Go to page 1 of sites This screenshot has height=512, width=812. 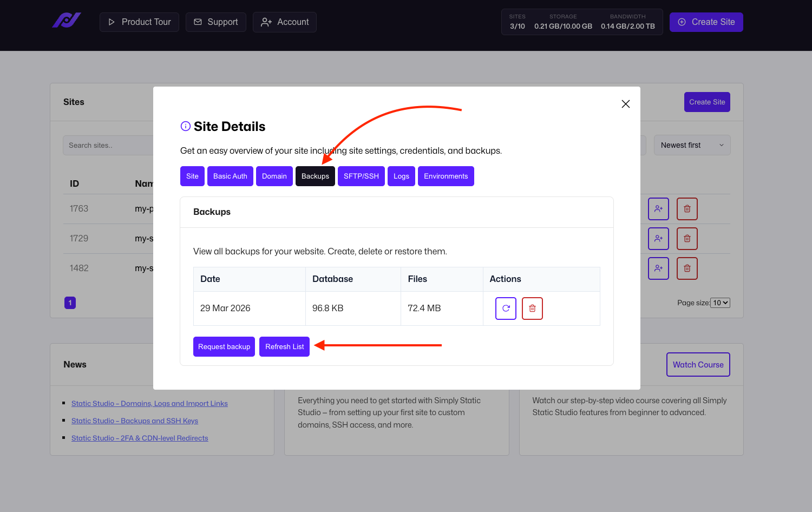[x=70, y=303]
